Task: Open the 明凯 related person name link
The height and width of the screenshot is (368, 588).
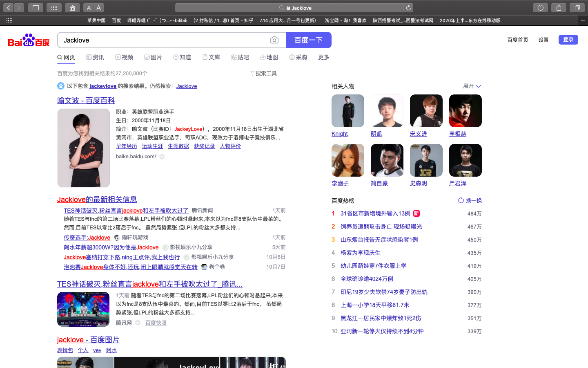Action: pyautogui.click(x=376, y=134)
